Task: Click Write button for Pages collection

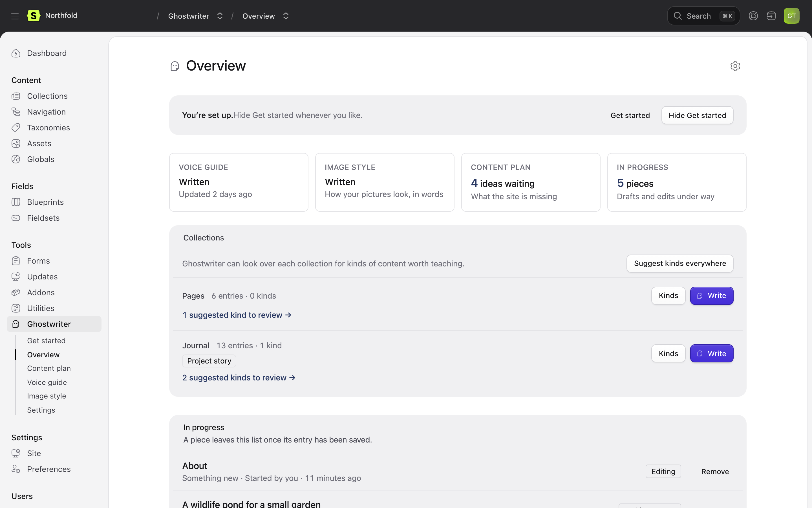Action: [x=712, y=296]
